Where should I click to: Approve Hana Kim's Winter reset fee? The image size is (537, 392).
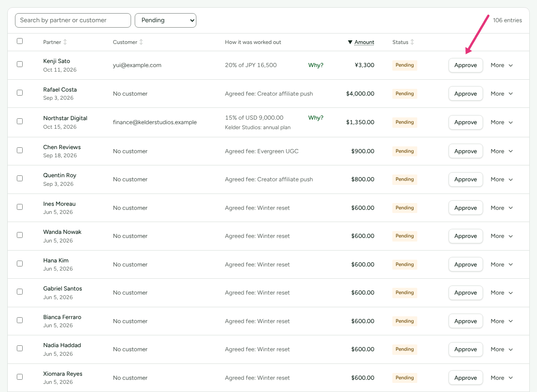pos(465,264)
